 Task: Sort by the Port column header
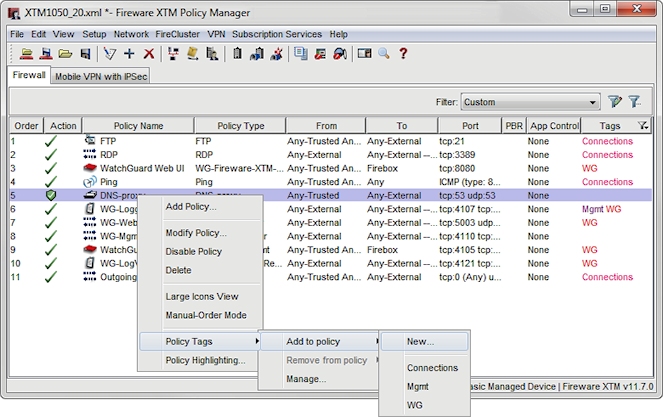coord(470,126)
